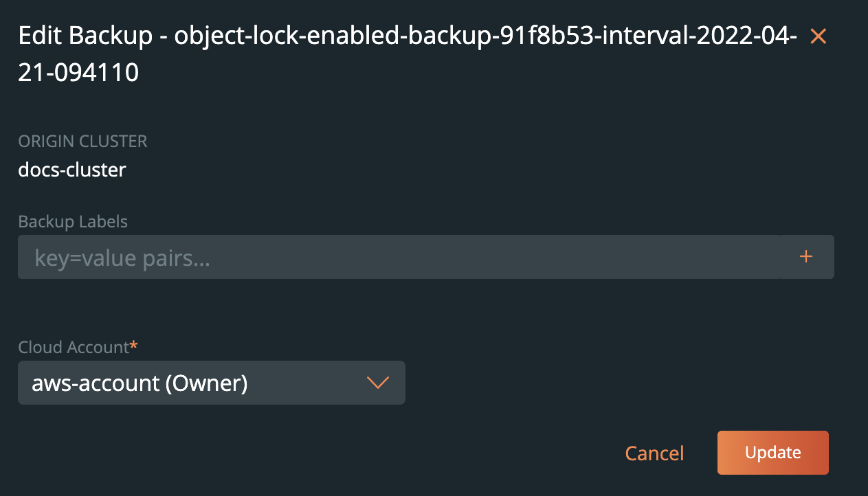
Task: Click the orange Update button
Action: 772,453
